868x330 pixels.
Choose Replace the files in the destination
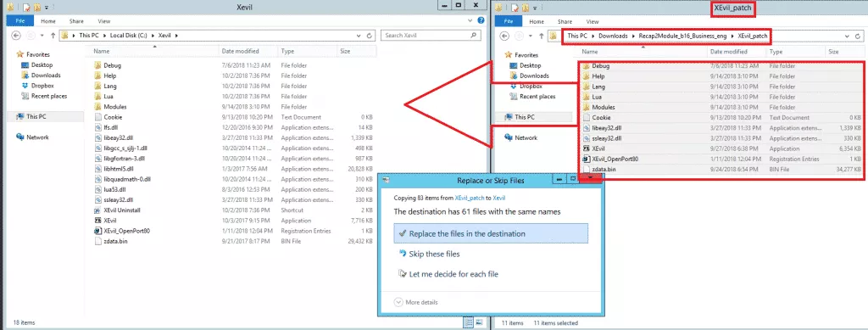tap(491, 233)
